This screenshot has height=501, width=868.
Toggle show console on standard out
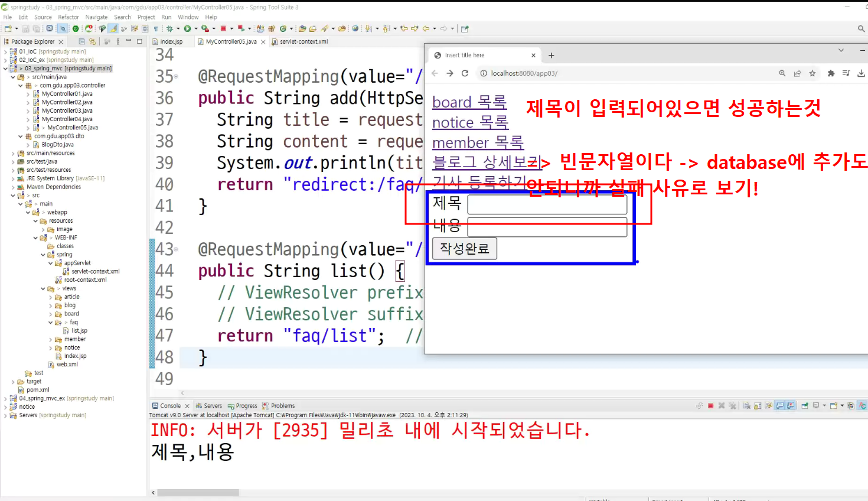click(x=780, y=406)
